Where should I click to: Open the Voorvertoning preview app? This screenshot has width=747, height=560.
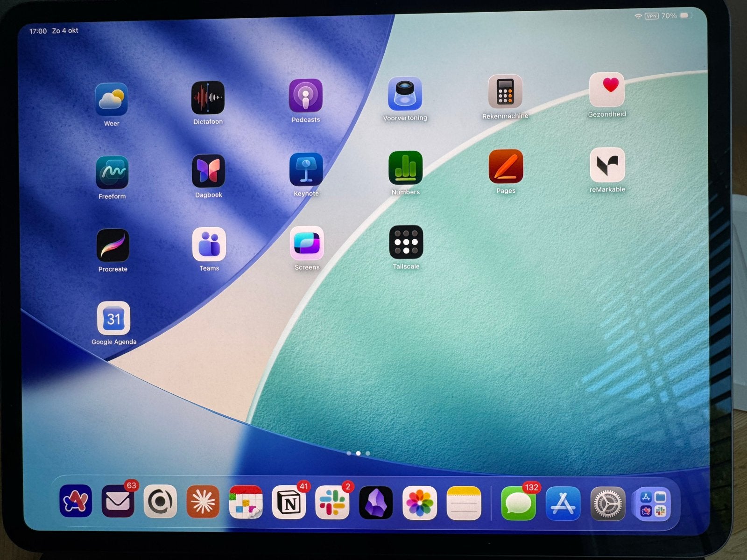coord(405,94)
